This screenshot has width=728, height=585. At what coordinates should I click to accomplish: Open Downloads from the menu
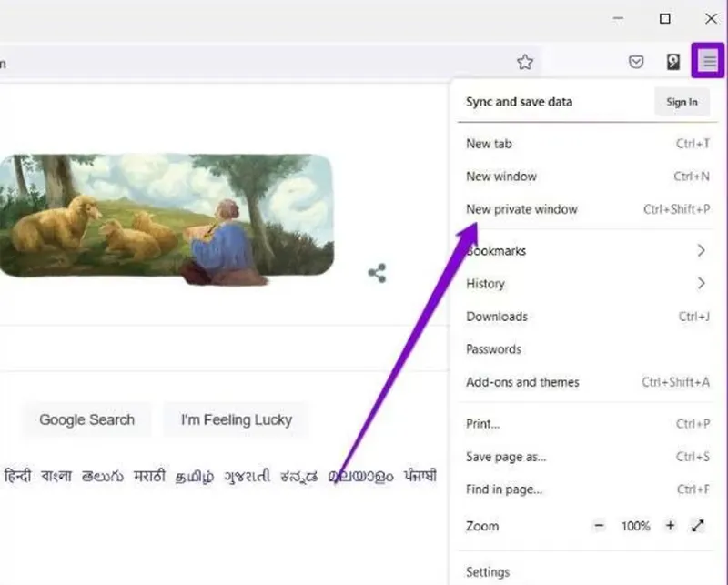(497, 316)
